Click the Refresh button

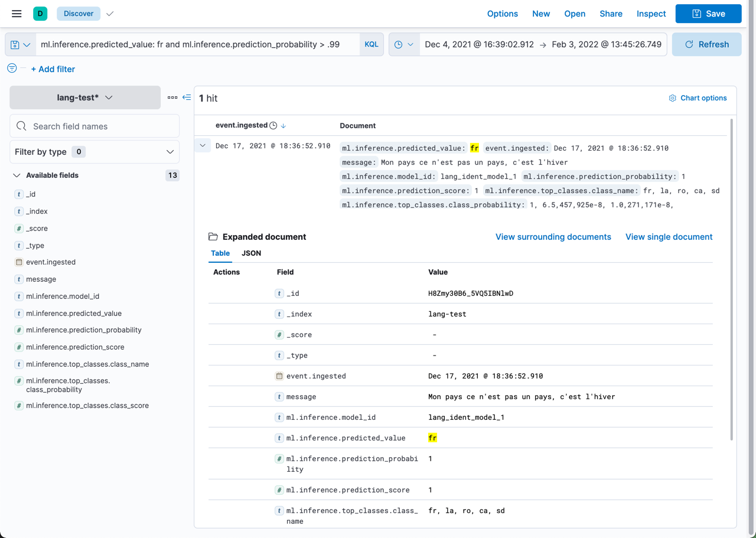706,44
